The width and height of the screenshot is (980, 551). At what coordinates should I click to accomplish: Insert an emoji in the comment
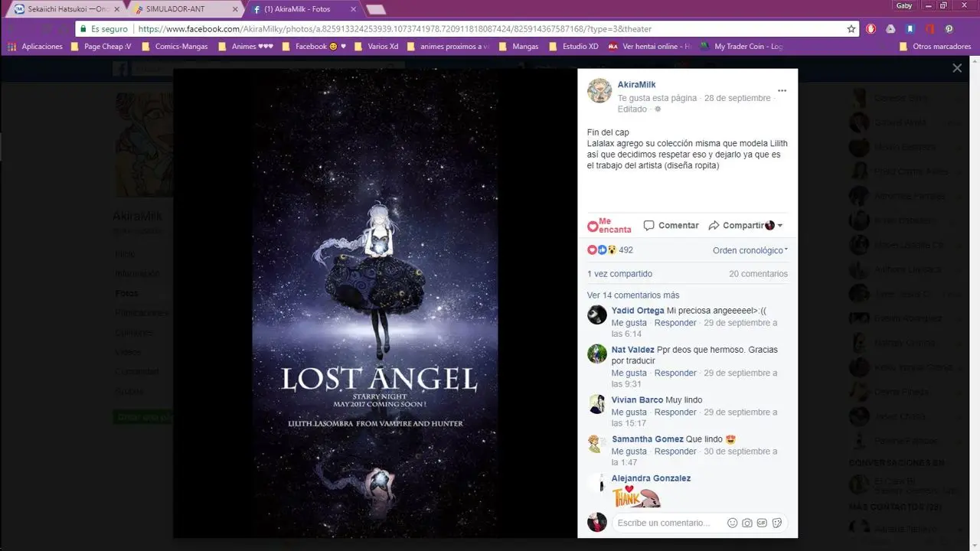point(732,523)
